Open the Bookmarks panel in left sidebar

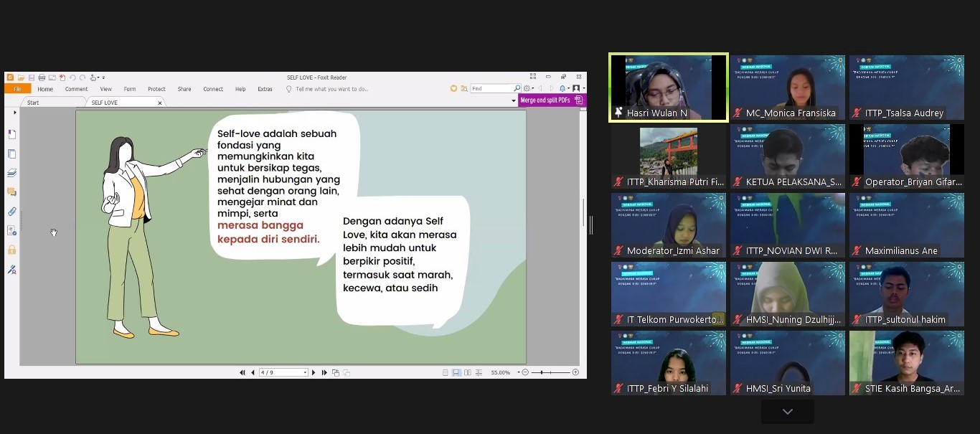[11, 134]
